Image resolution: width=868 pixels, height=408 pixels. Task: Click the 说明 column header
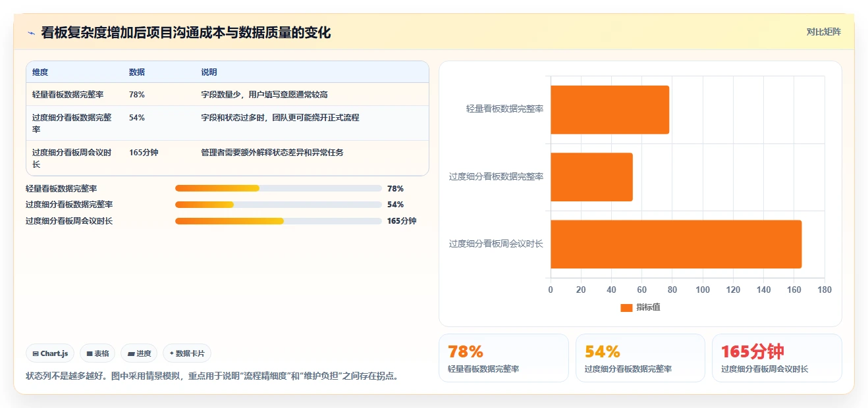(x=209, y=72)
